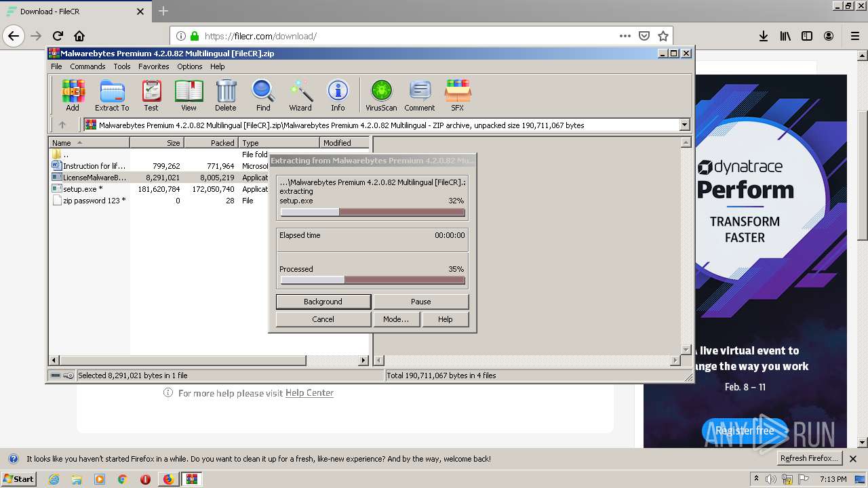The image size is (868, 488).
Task: Click Background in extraction dialog
Action: point(323,302)
